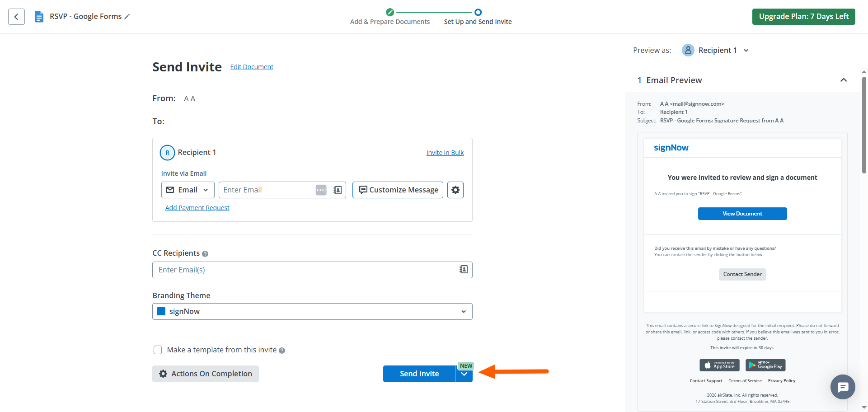Open the Email delivery method dropdown
The width and height of the screenshot is (868, 412).
(x=188, y=190)
